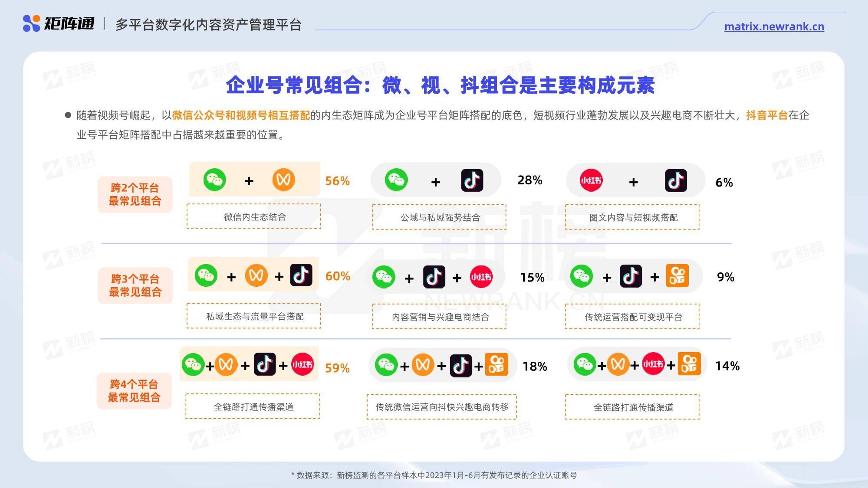Viewport: 868px width, 488px height.
Task: Click the 公域与私域强势结合 caption box
Action: pos(439,217)
